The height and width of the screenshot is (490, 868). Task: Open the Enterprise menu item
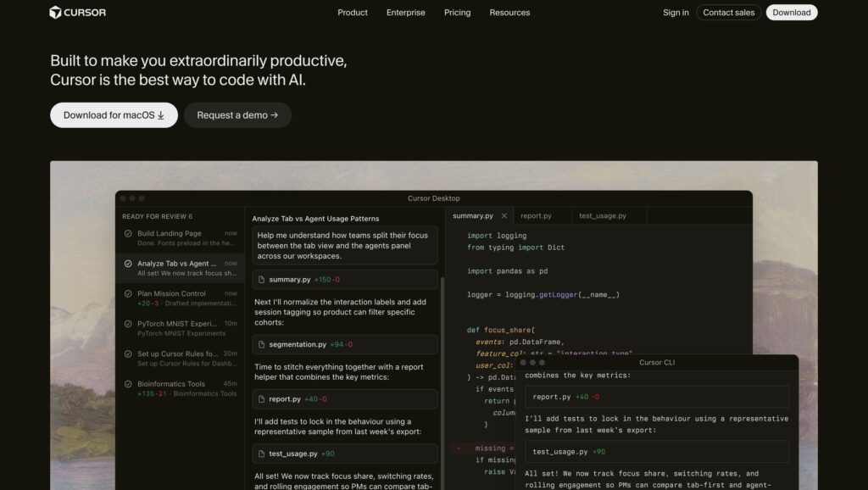pos(406,12)
